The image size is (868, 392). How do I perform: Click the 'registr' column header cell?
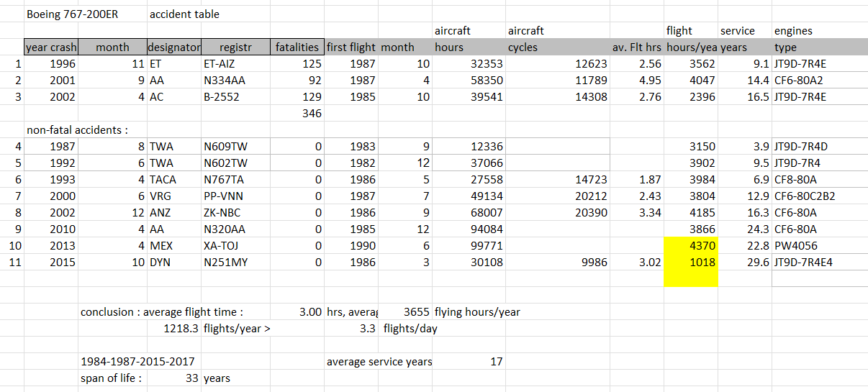point(235,47)
